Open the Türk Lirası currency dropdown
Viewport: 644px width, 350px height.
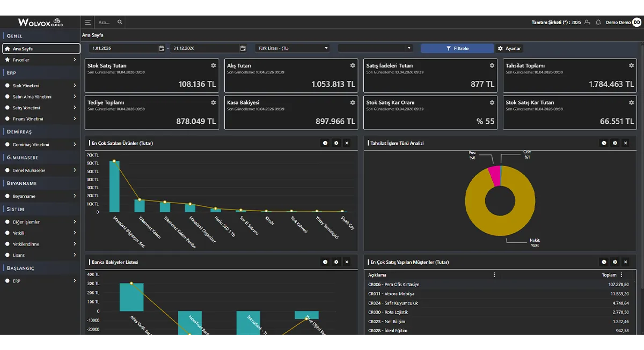click(292, 48)
